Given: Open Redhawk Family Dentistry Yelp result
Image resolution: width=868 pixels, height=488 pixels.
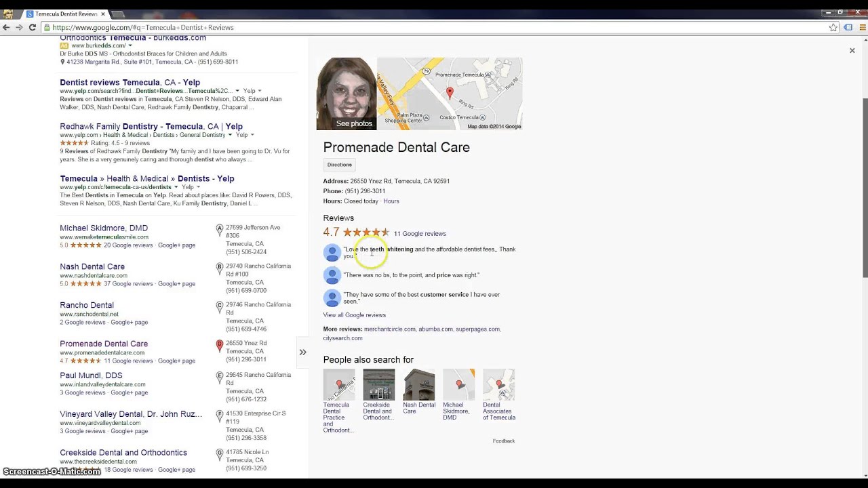Looking at the screenshot, I should (151, 127).
